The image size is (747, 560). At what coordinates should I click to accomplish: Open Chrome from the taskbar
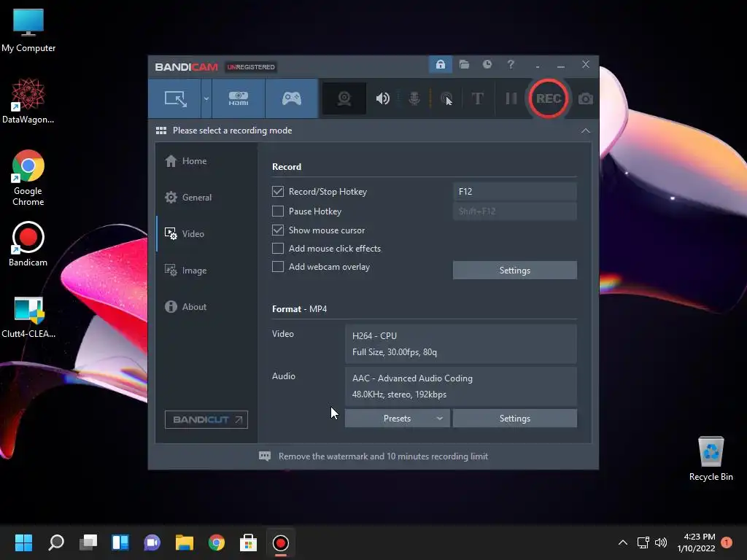coord(216,542)
